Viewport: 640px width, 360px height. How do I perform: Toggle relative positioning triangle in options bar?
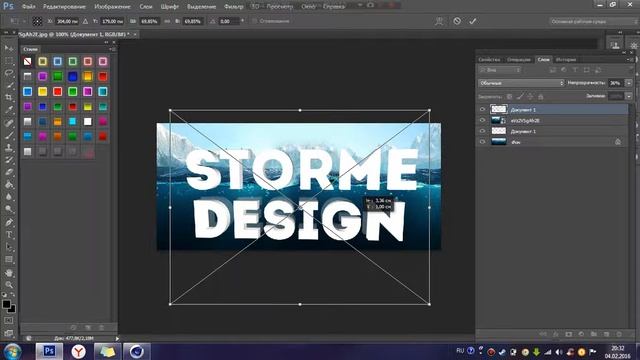85,21
